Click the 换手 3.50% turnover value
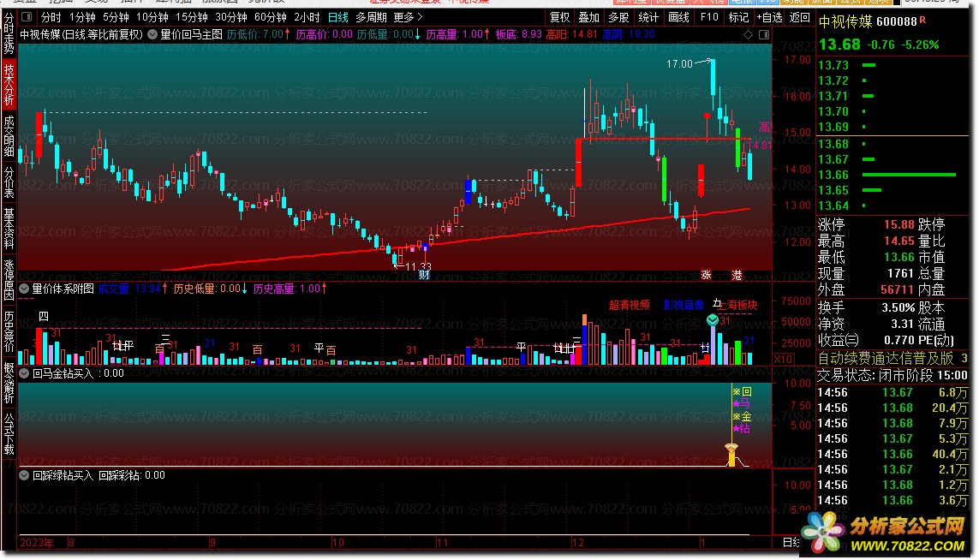The width and height of the screenshot is (979, 560). (x=898, y=307)
